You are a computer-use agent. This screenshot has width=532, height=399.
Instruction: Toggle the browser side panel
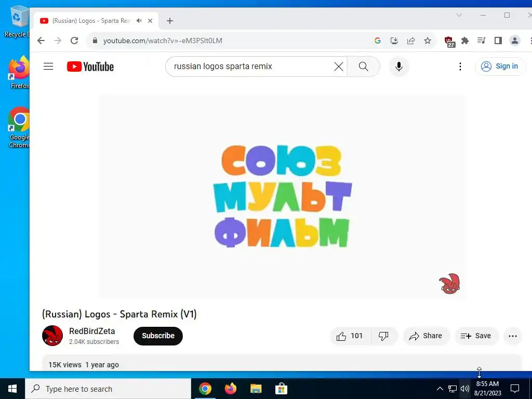(x=498, y=41)
